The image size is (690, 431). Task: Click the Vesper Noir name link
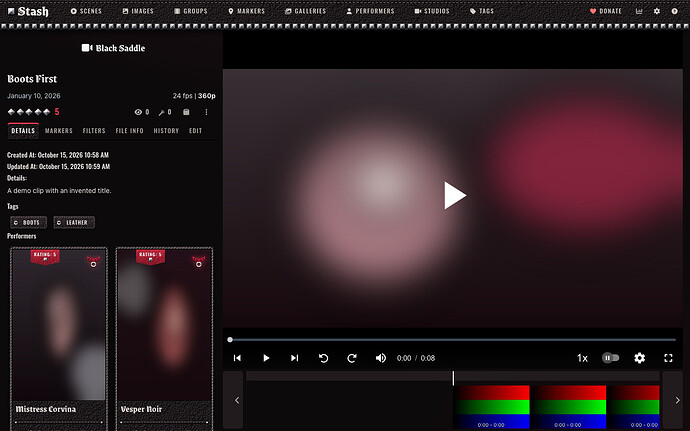(x=141, y=409)
